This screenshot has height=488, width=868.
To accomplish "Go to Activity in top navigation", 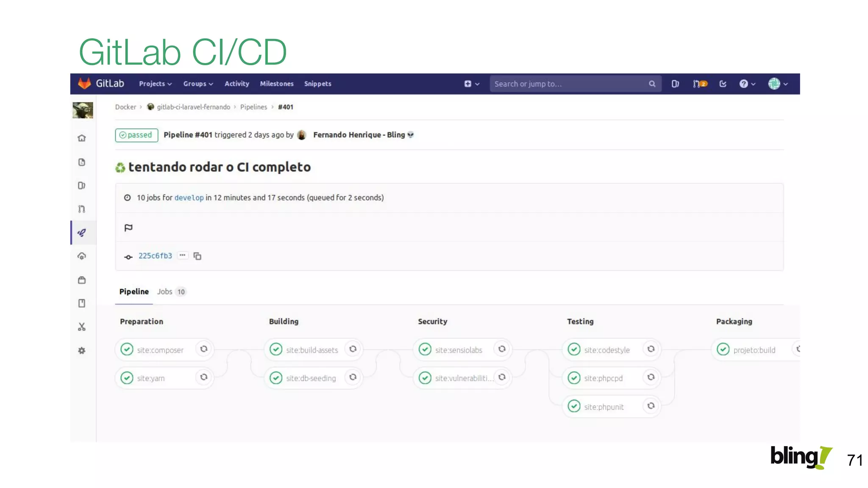I will (237, 84).
